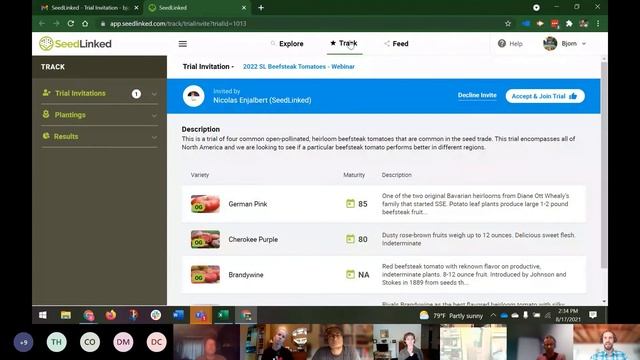Click the Accept & Join Trial button
Image resolution: width=640 pixels, height=360 pixels.
(x=545, y=96)
